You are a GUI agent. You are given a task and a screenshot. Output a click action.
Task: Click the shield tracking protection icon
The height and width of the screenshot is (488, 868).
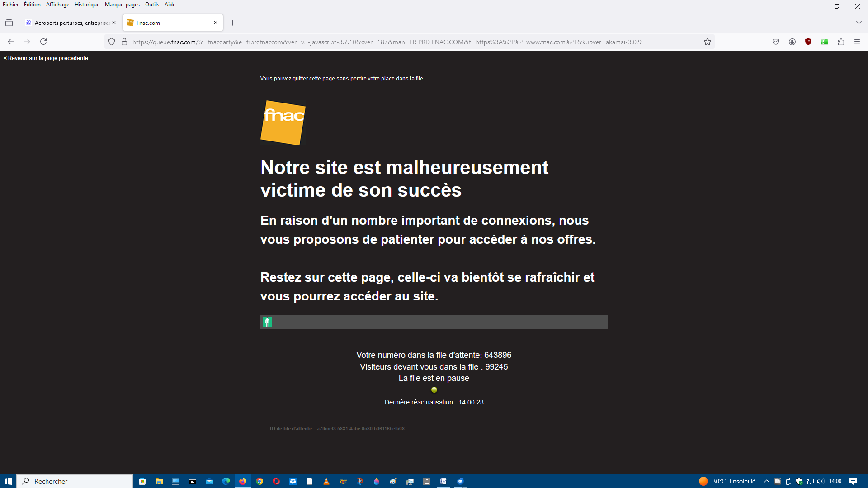click(112, 42)
